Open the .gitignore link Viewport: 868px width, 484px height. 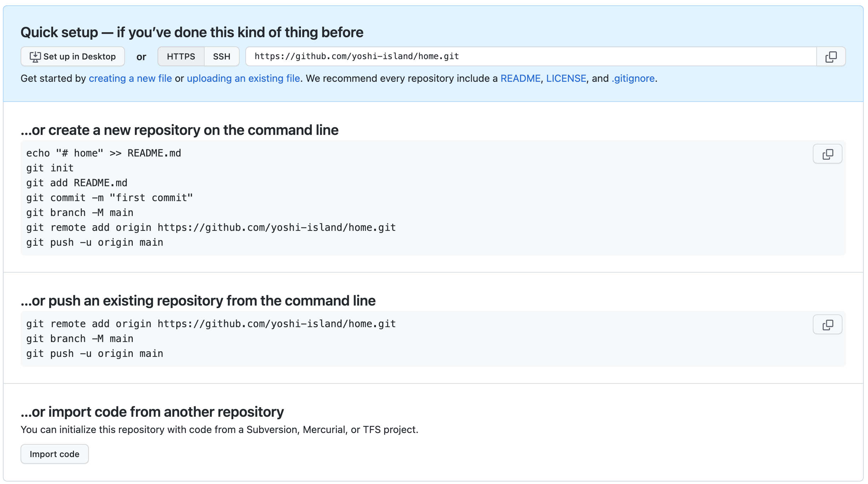click(633, 79)
